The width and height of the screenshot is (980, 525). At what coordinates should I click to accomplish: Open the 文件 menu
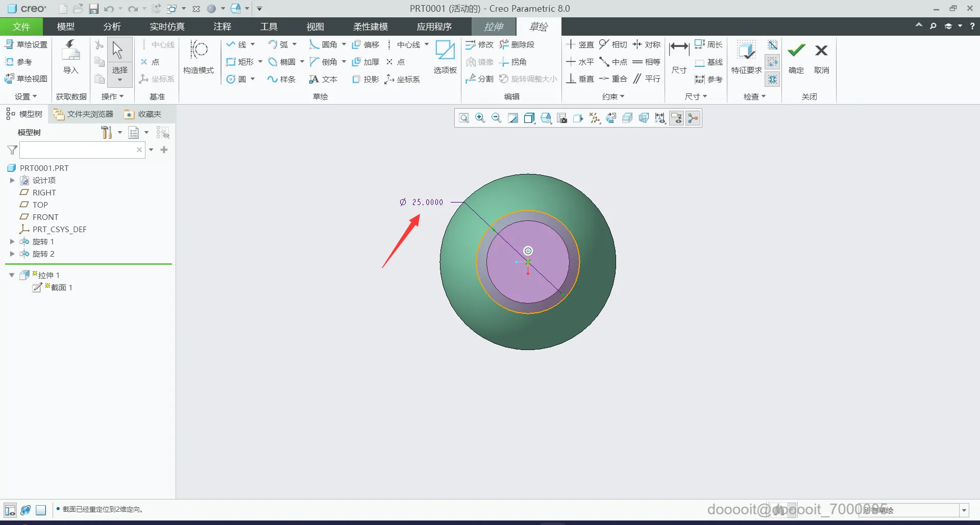point(21,27)
